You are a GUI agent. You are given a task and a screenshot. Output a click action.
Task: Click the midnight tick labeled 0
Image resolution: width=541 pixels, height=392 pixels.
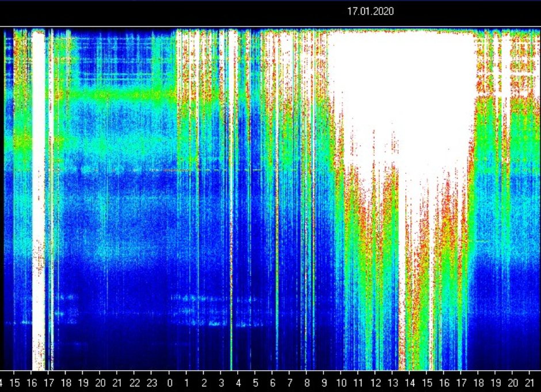pos(169,383)
